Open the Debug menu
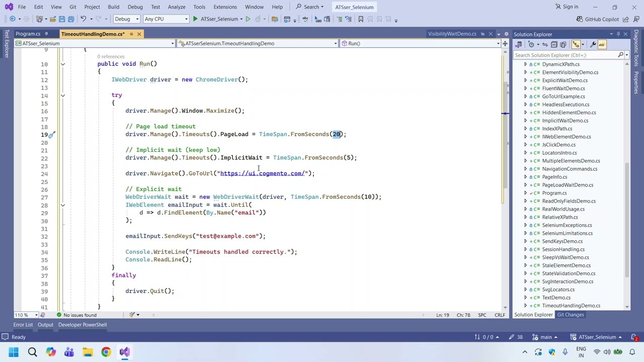The height and width of the screenshot is (362, 644). (x=135, y=7)
